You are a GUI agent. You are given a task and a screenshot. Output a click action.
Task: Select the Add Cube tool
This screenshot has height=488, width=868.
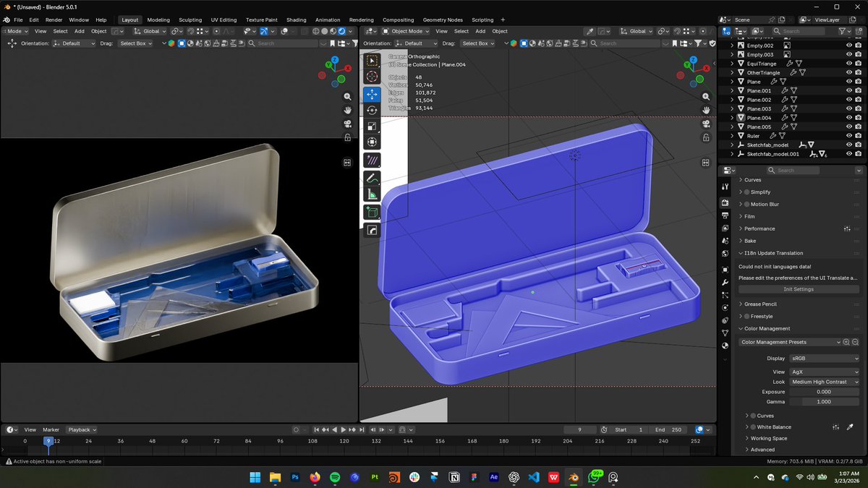click(372, 212)
